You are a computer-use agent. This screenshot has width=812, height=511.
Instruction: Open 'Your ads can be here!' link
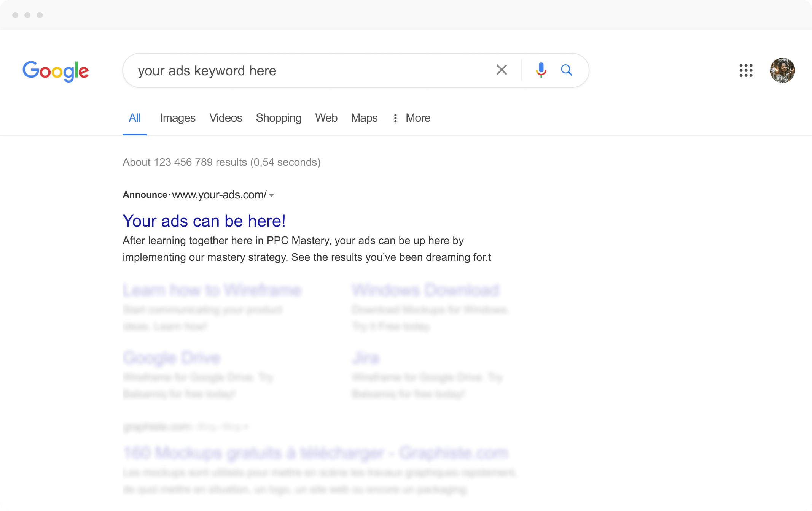pyautogui.click(x=204, y=221)
